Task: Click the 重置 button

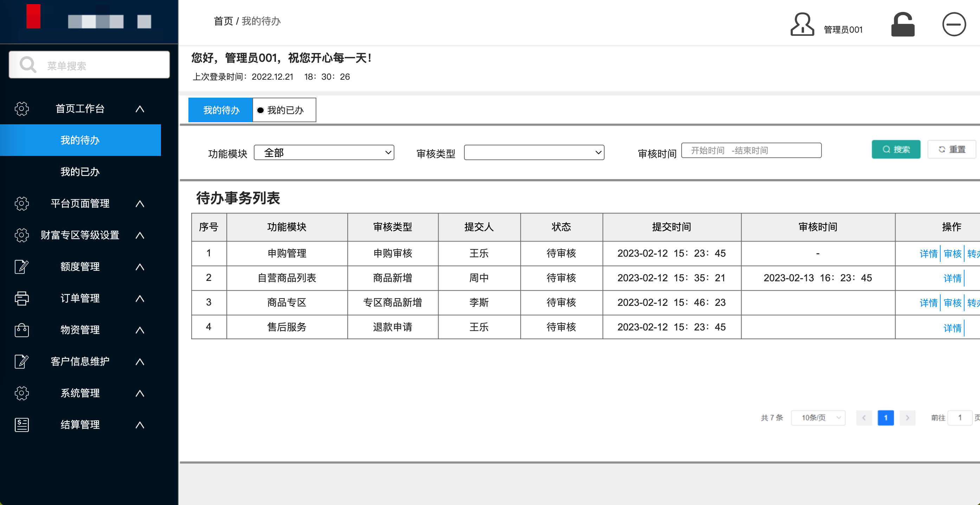Action: click(x=952, y=149)
